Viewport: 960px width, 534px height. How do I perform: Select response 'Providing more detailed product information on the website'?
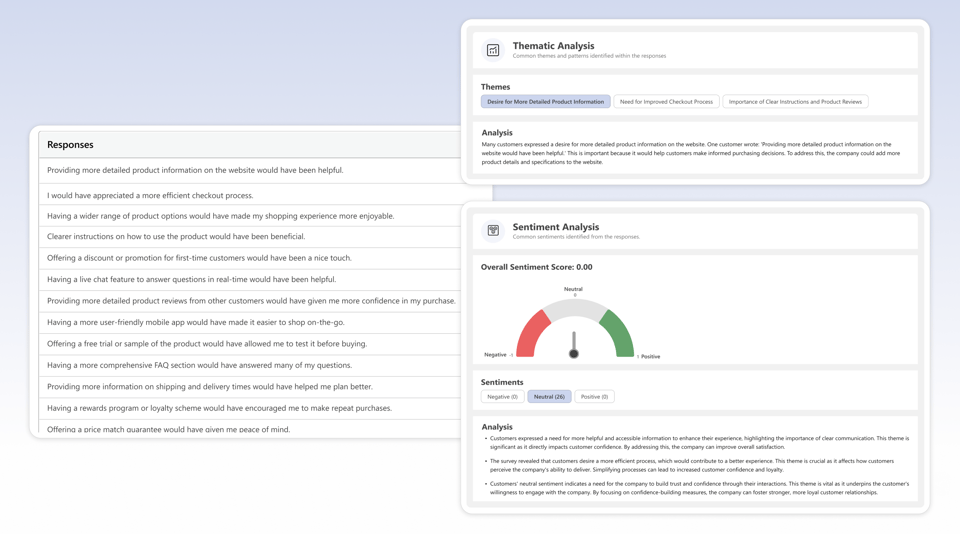(250, 170)
